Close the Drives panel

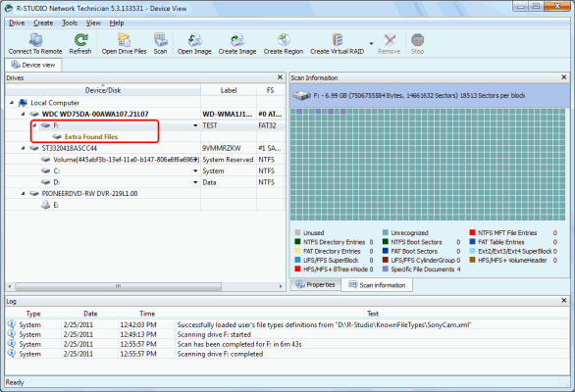(280, 77)
